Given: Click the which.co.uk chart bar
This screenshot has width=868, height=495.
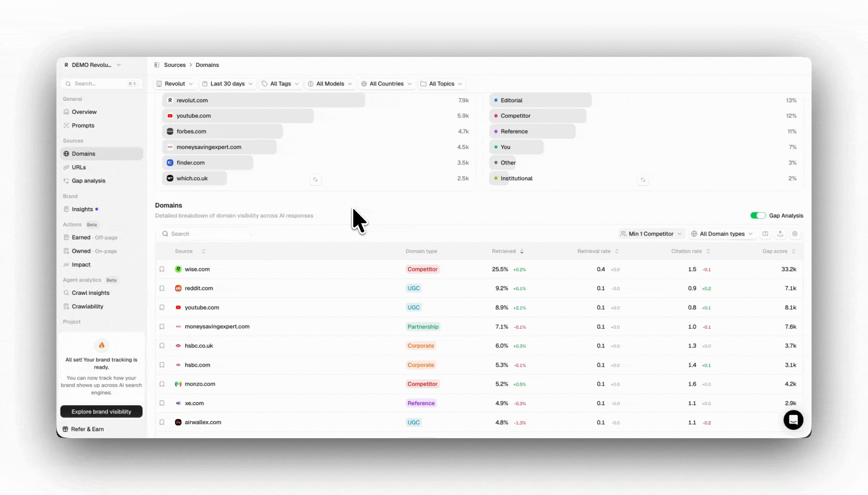Looking at the screenshot, I should click(x=195, y=178).
